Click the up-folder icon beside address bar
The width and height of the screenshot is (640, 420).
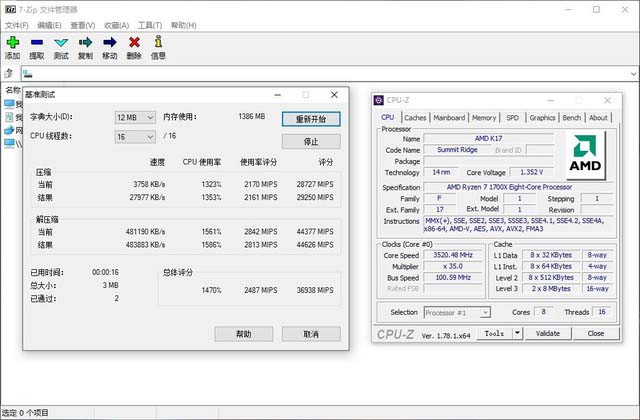pyautogui.click(x=9, y=73)
